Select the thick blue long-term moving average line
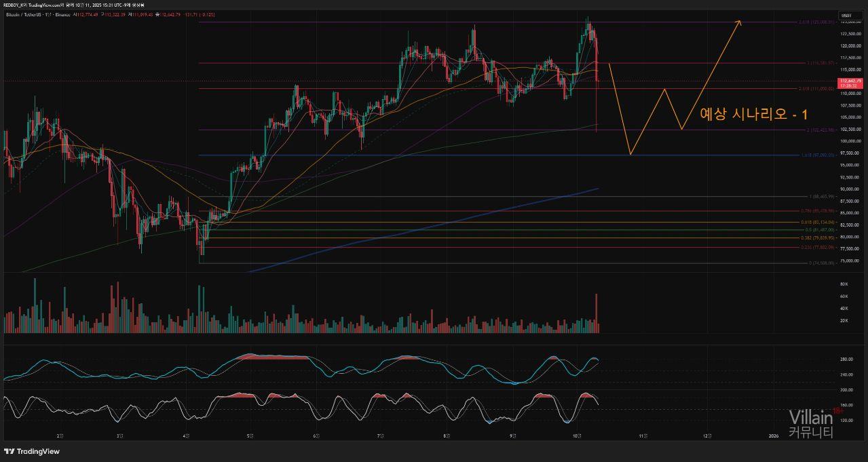868x462 pixels. 421,228
